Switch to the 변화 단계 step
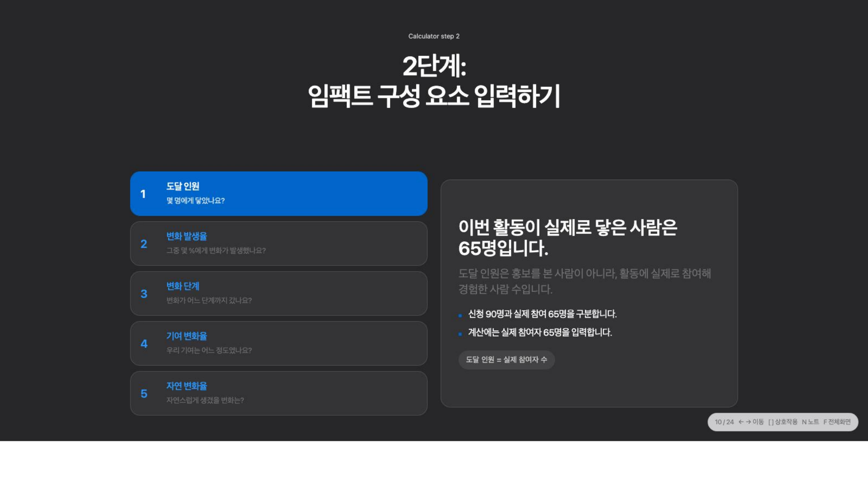 tap(278, 293)
